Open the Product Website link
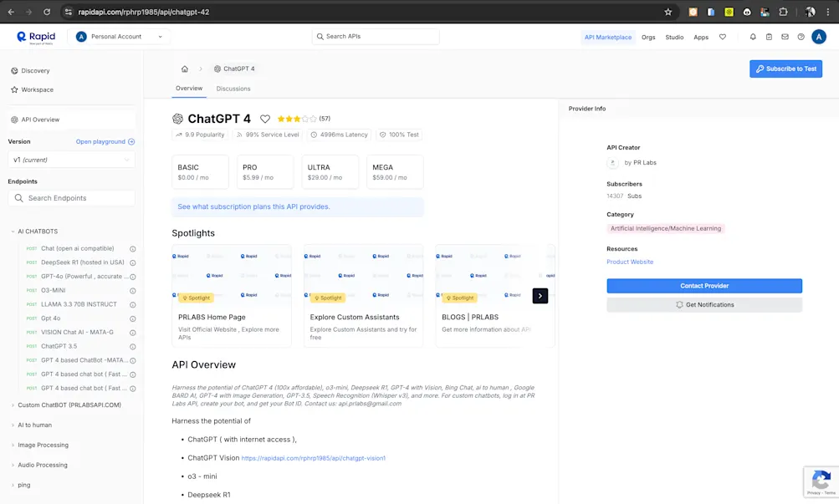 click(630, 262)
